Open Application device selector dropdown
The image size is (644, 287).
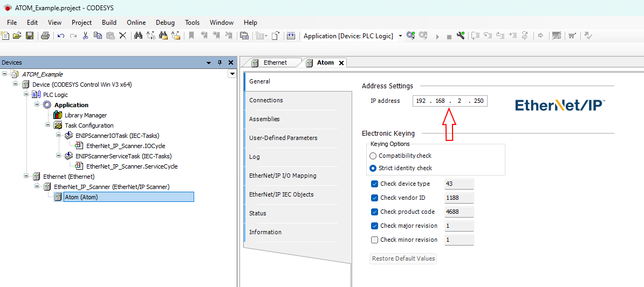400,36
